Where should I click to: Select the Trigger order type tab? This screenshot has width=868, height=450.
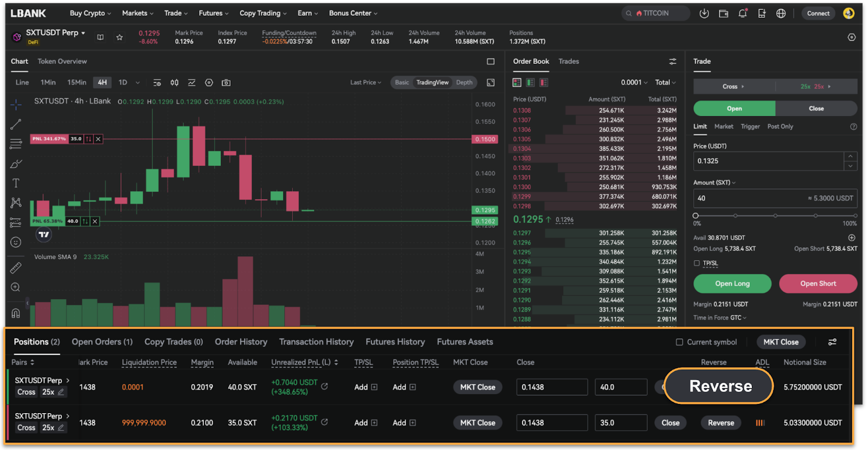click(x=750, y=126)
